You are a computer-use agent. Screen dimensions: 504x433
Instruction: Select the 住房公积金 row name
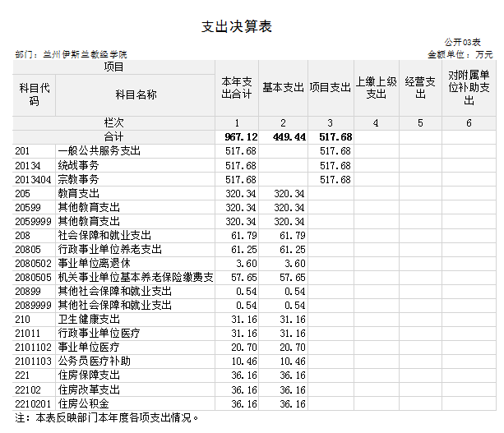point(84,403)
